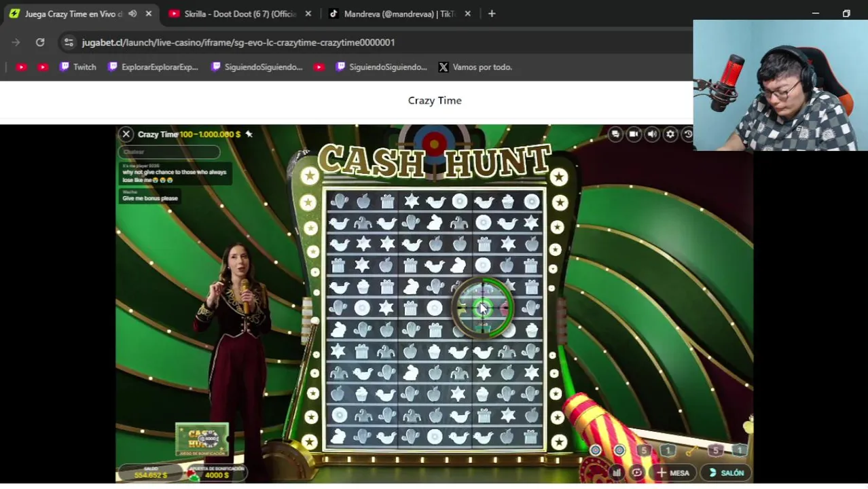Click the + MESA button
Screen dimensions: 868x489
[673, 473]
